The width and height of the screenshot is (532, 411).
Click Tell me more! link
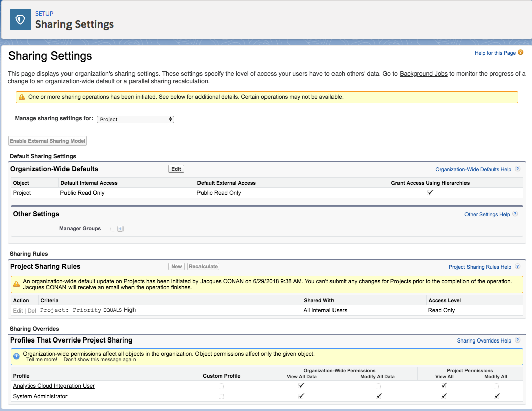[41, 360]
